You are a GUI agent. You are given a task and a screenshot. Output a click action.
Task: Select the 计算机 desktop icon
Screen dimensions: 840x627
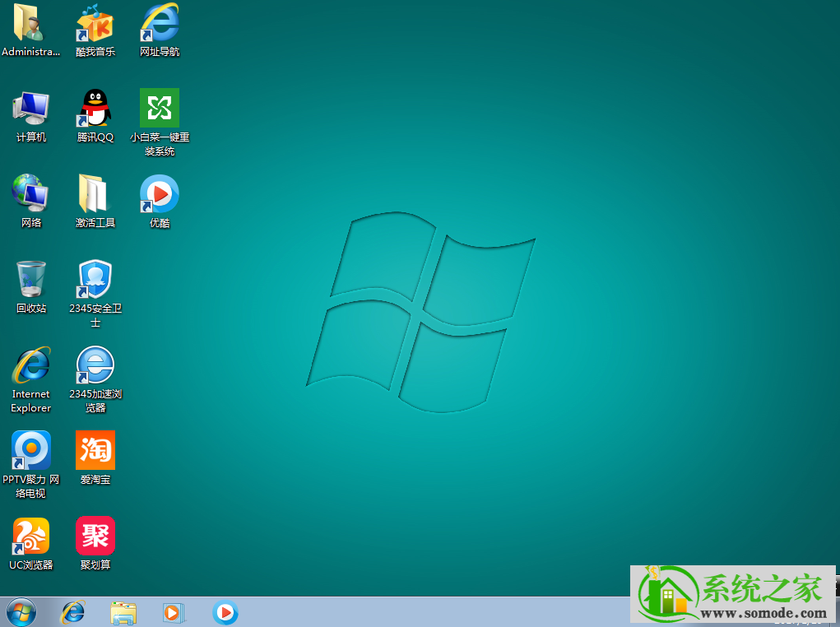click(x=31, y=109)
